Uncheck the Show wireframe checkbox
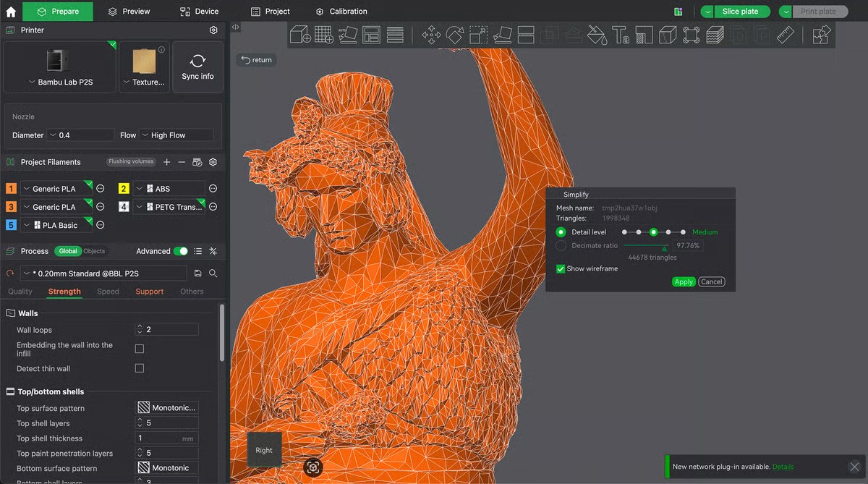This screenshot has width=868, height=484. (x=561, y=268)
